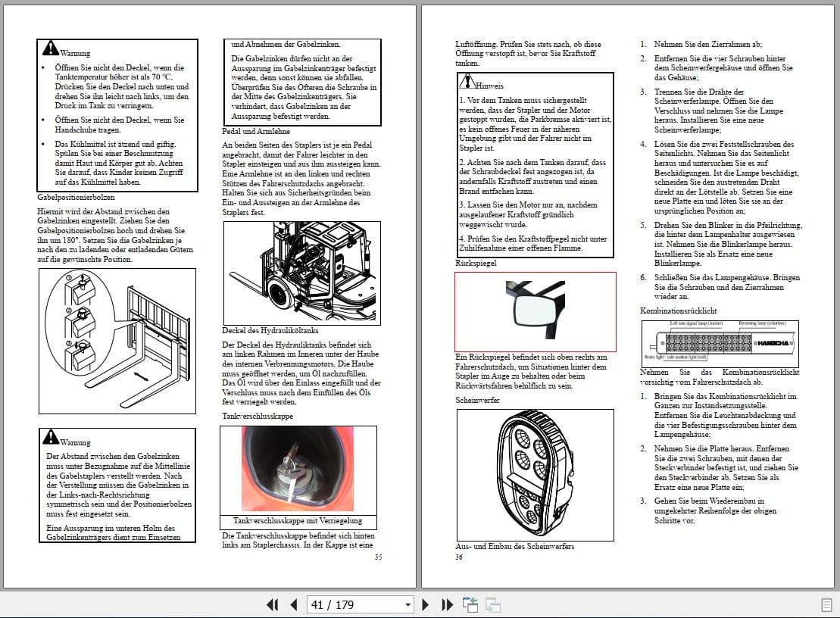The width and height of the screenshot is (840, 618).
Task: Open the page number dropdown arrow
Action: click(x=408, y=605)
